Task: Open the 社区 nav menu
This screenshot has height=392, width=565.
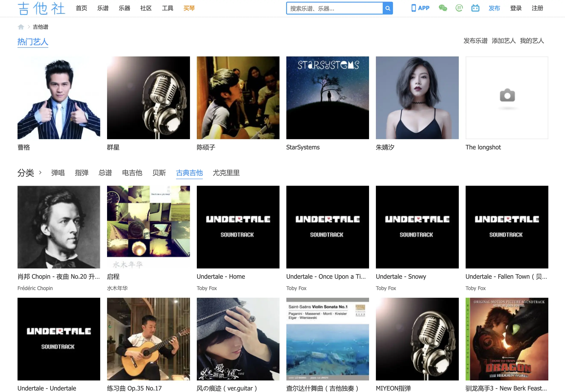Action: [146, 8]
